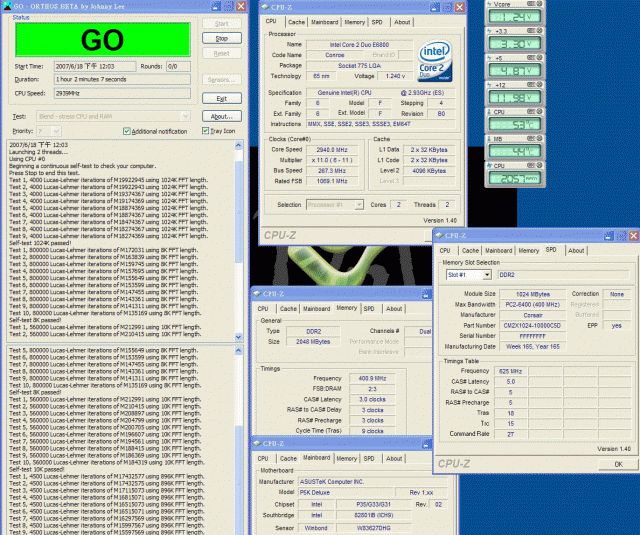Click the Reset button in ORTHOS
The height and width of the screenshot is (535, 640).
(x=222, y=53)
